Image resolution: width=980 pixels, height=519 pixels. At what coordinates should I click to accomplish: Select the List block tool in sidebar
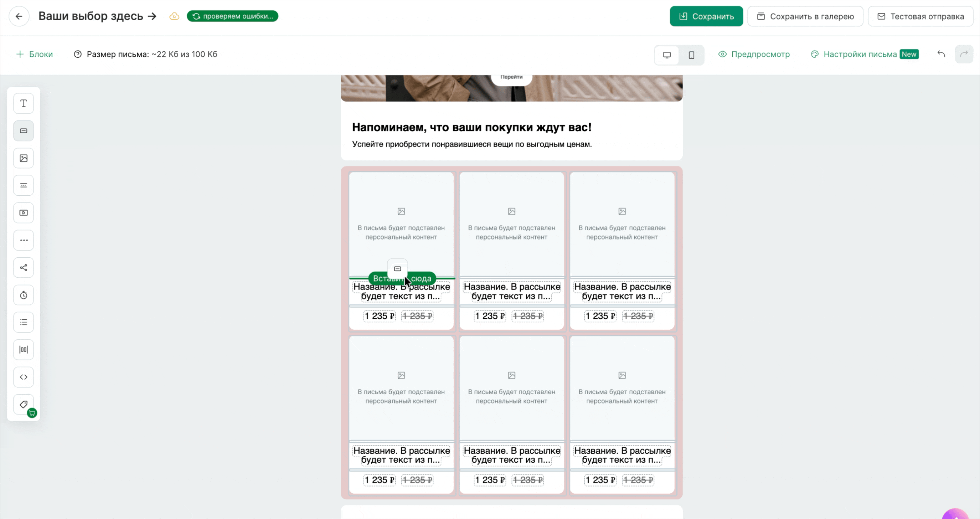coord(24,323)
